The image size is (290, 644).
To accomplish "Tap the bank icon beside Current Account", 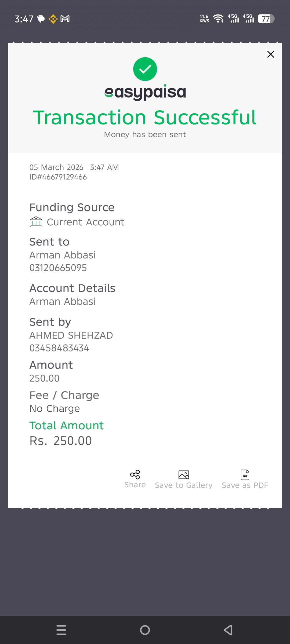I will point(36,222).
